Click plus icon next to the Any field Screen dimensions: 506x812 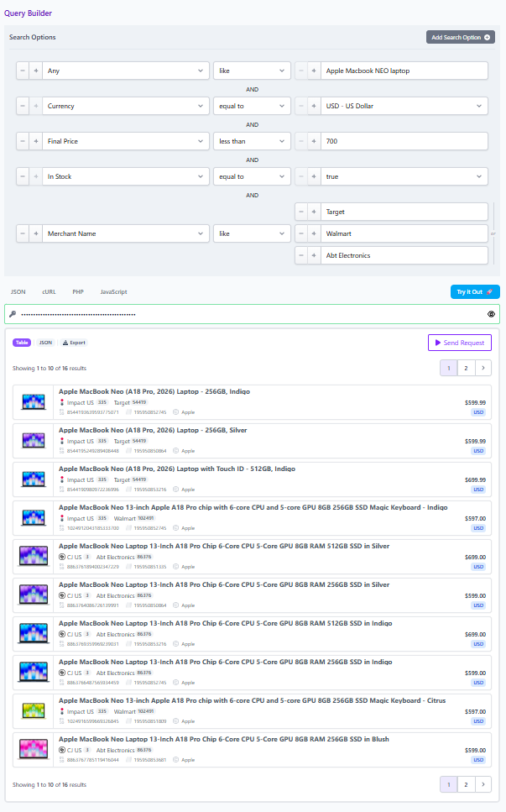[x=36, y=71]
